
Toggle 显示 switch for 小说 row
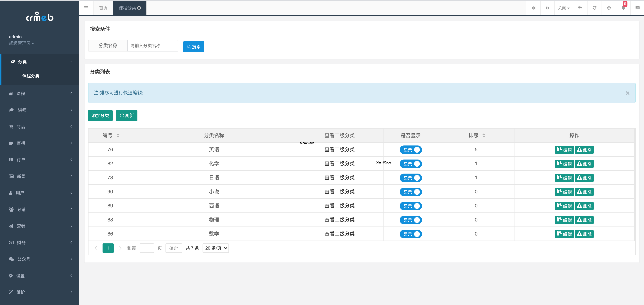411,192
